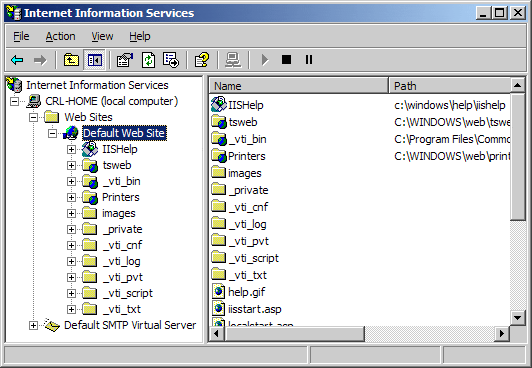
Task: Click the vertical scrollbar down arrow
Action: [517, 318]
